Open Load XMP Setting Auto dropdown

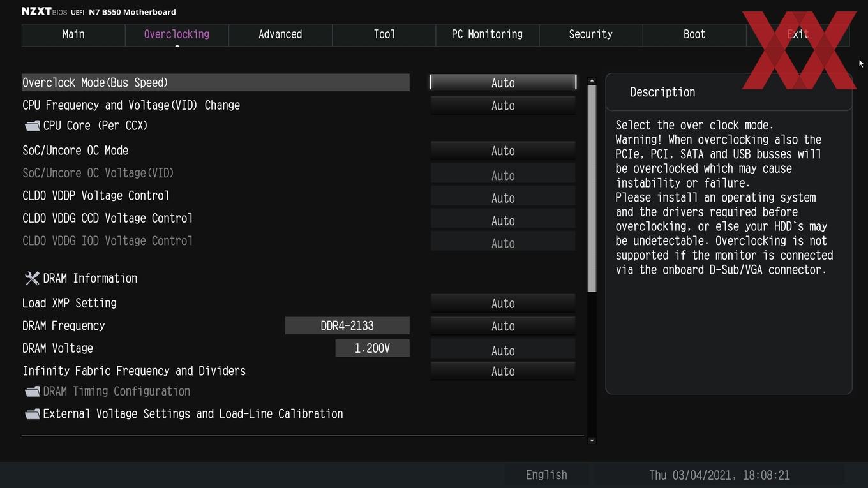pos(503,304)
